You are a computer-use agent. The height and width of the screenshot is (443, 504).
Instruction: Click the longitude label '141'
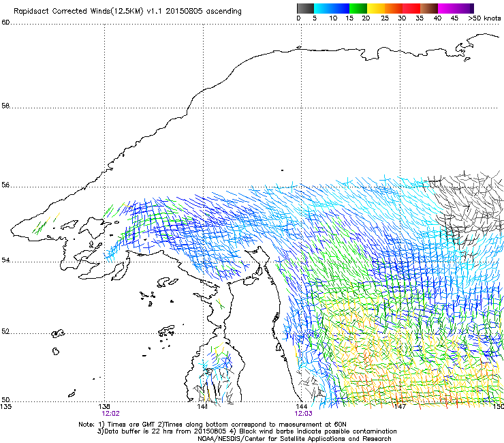coord(202,406)
